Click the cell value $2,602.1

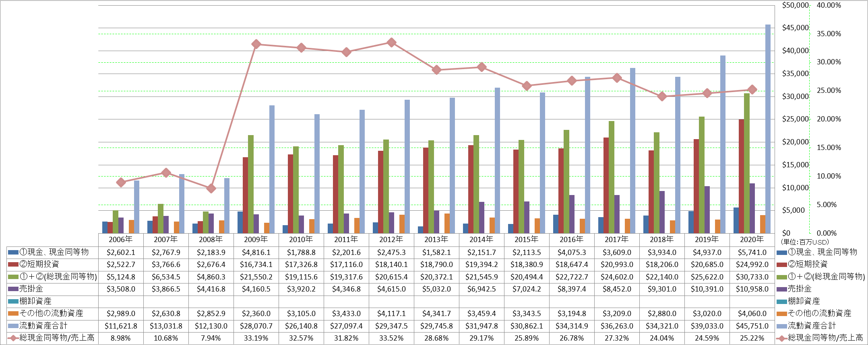coord(121,253)
